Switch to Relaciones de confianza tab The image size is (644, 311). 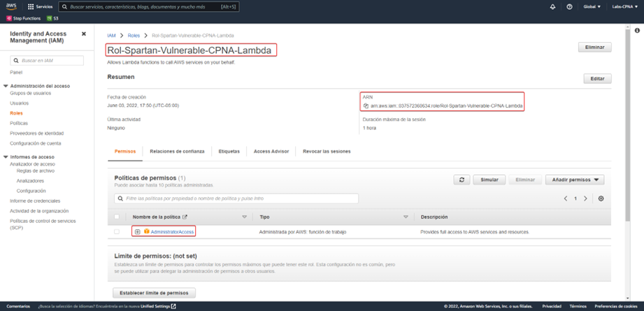point(177,152)
